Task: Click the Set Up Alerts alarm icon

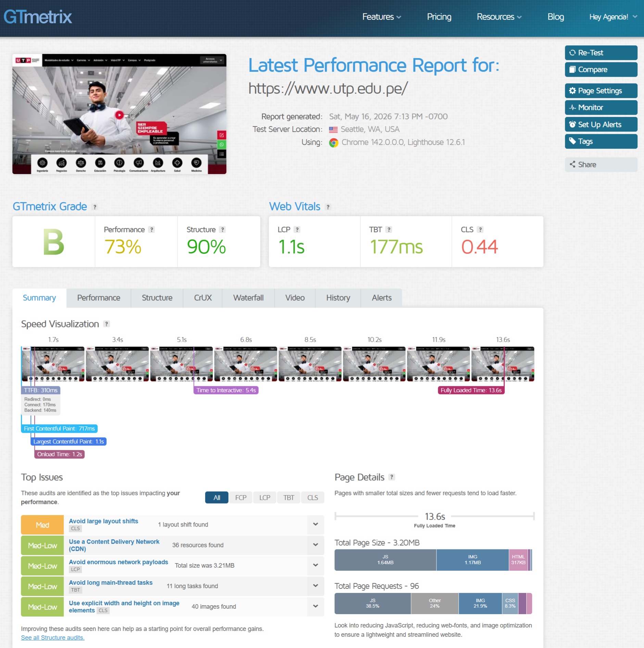Action: (572, 125)
